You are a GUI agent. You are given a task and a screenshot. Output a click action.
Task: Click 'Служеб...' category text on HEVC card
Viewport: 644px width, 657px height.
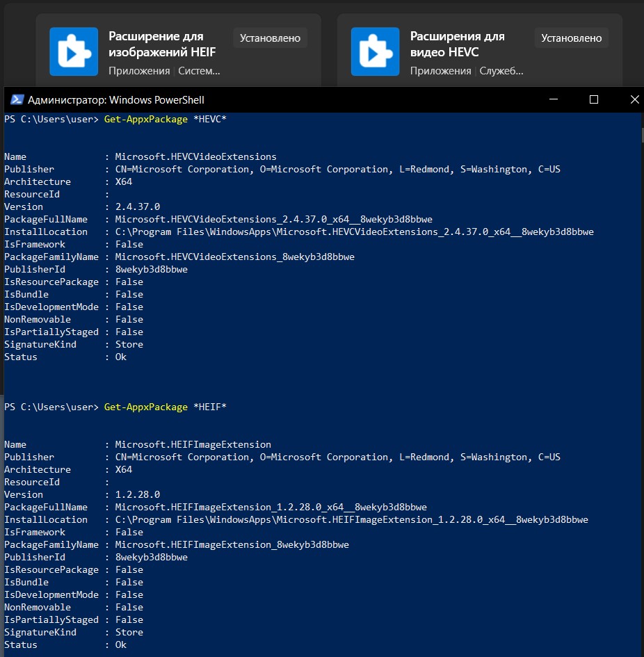pos(501,71)
